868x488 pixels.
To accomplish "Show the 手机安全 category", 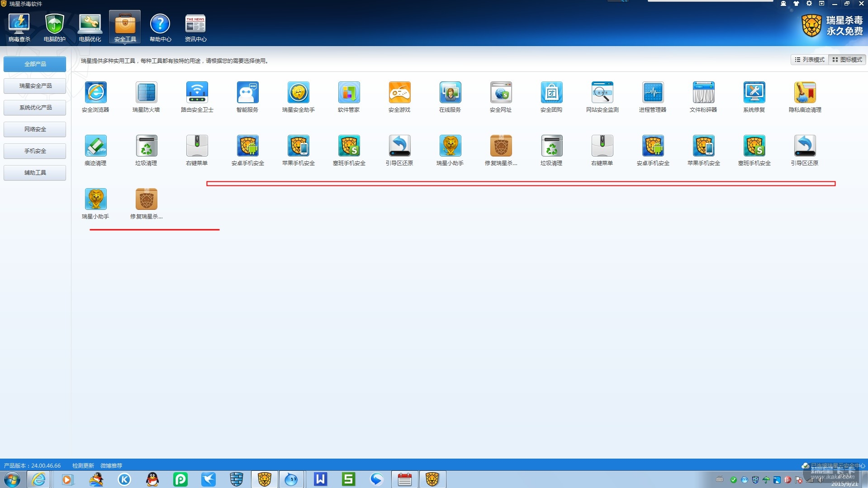I will [x=35, y=151].
